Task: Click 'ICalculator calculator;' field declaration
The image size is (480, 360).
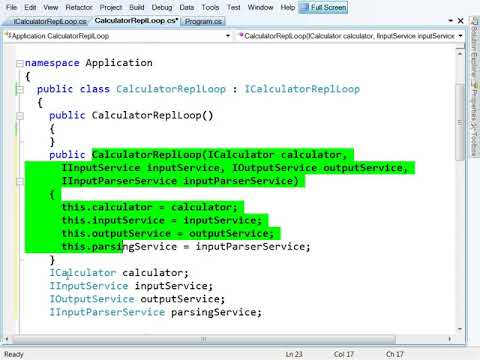Action: 119,273
